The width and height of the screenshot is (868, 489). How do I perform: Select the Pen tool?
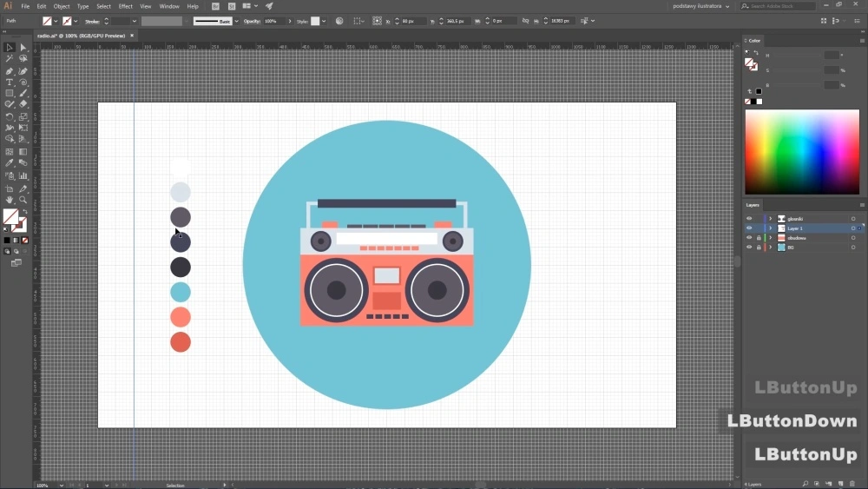tap(10, 71)
